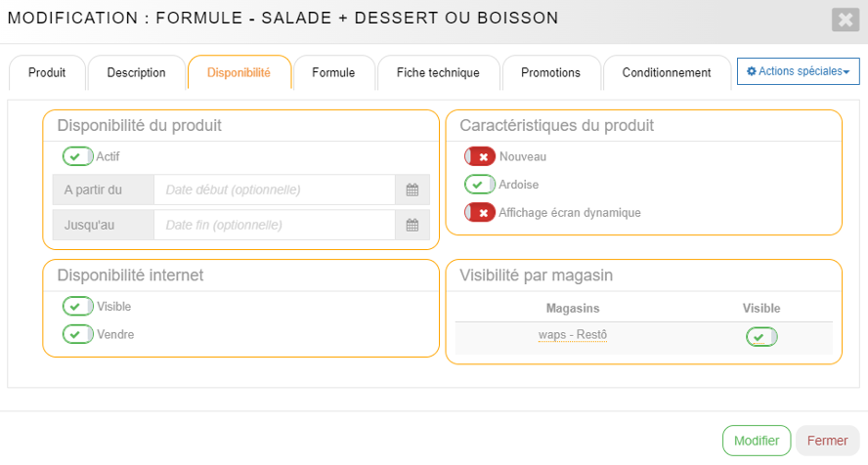
Task: Toggle the Ardoise switch
Action: point(480,185)
